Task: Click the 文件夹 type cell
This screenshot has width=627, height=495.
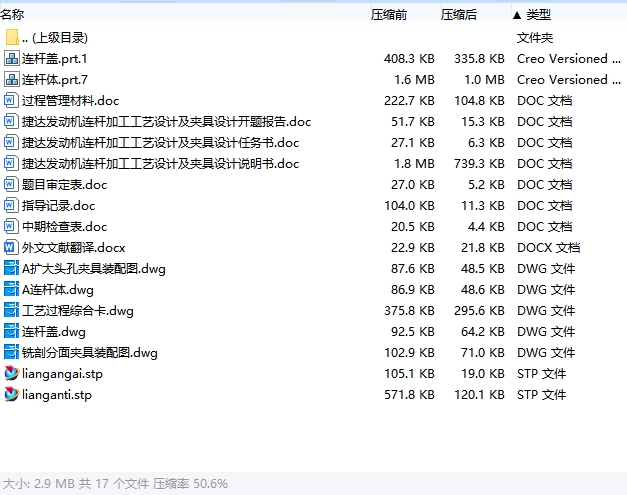Action: (x=535, y=38)
